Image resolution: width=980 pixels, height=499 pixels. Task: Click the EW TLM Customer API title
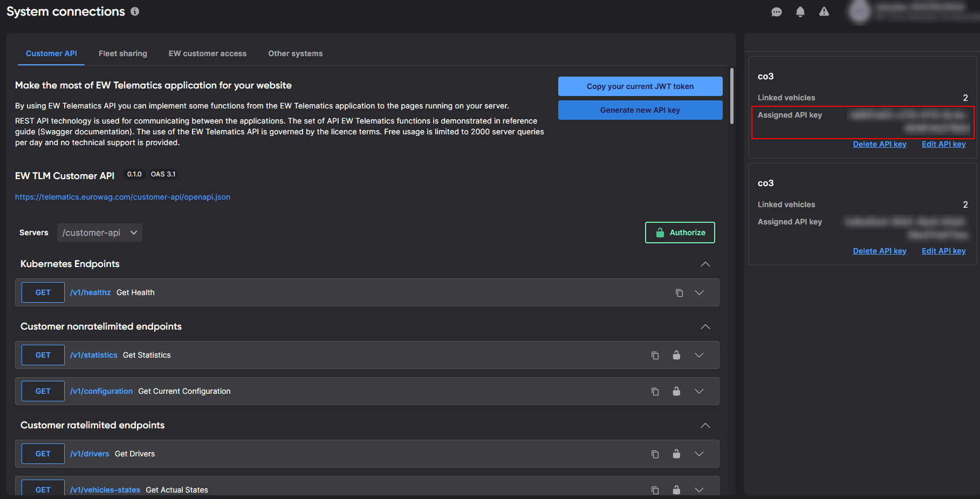tap(65, 176)
